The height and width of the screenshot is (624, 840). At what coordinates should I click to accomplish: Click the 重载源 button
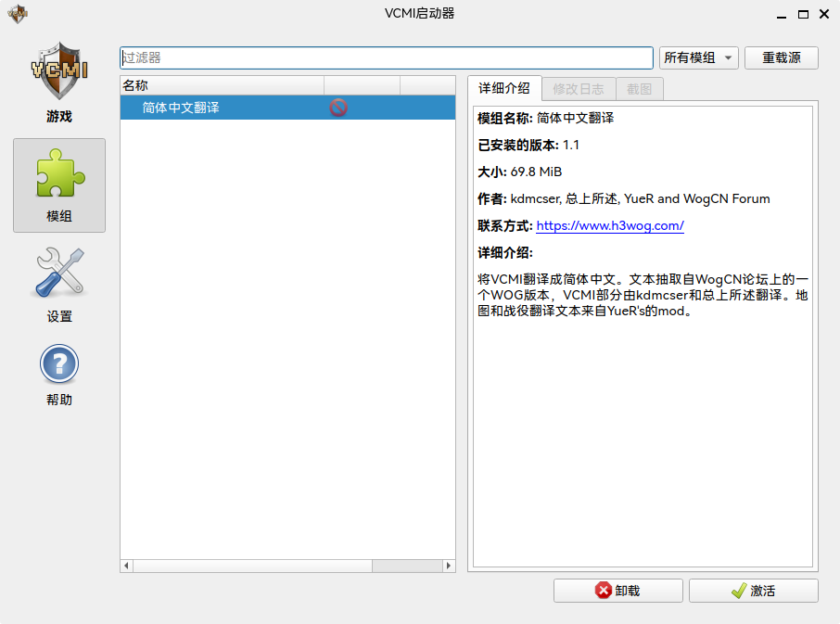click(782, 57)
